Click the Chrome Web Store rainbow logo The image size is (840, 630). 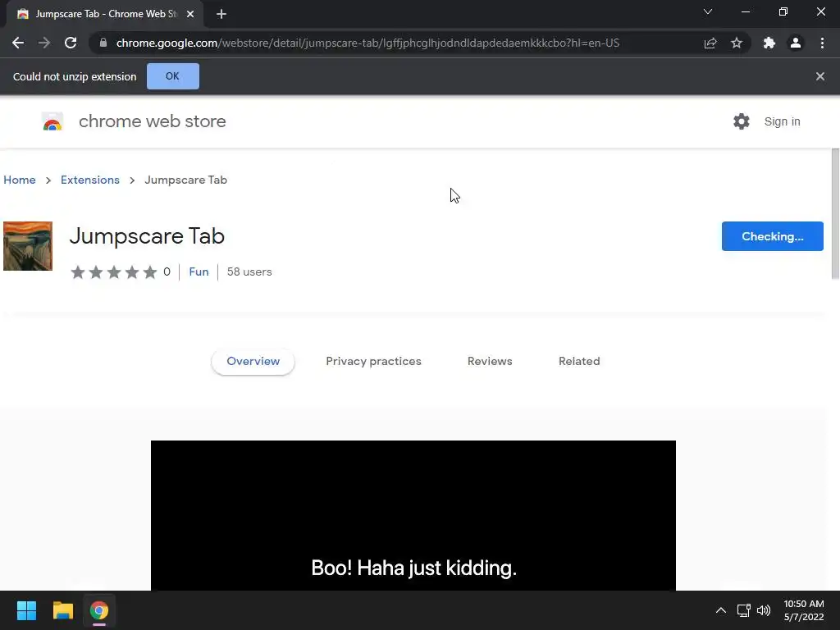click(52, 121)
